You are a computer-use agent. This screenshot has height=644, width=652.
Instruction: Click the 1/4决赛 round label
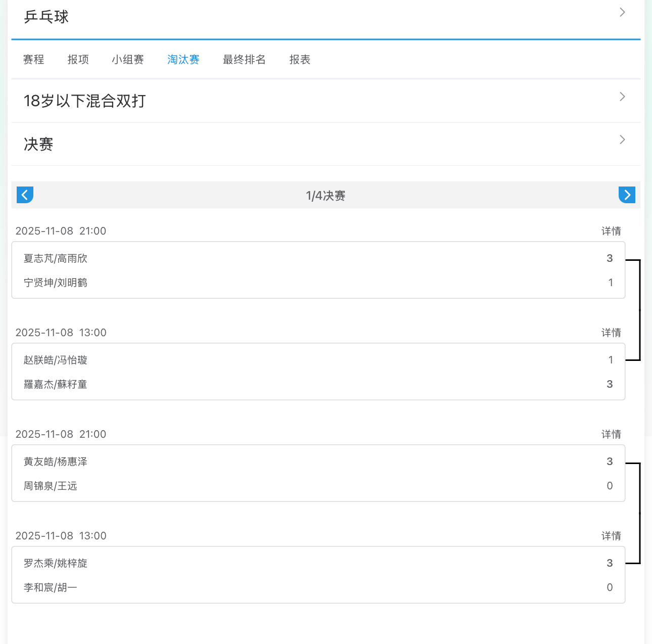click(x=325, y=196)
